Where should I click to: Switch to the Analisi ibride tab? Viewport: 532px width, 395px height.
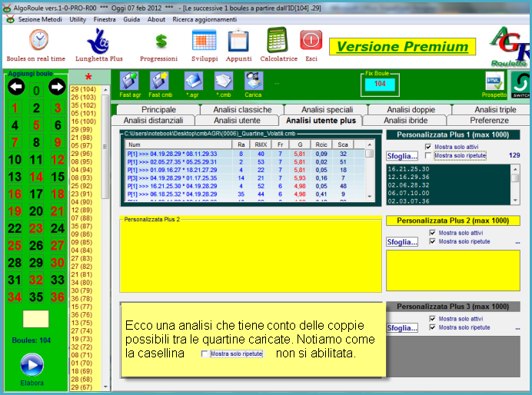pos(405,121)
